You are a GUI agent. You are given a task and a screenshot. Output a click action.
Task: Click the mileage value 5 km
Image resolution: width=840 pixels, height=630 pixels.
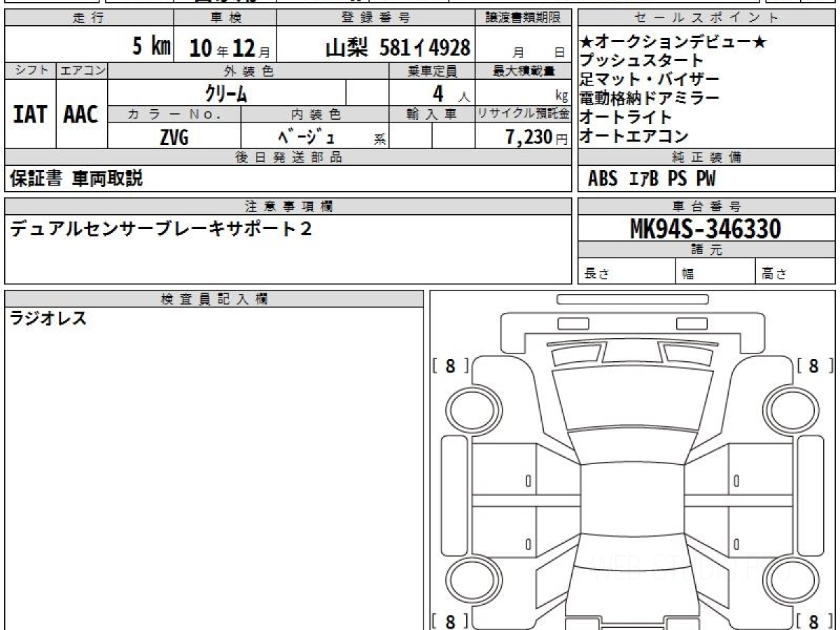tap(151, 48)
